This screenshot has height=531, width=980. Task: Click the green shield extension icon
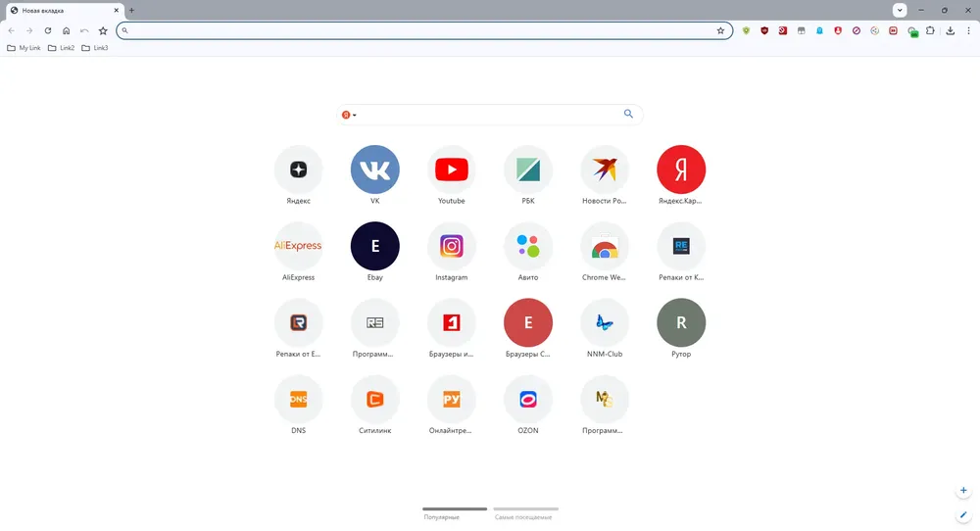[x=746, y=30]
